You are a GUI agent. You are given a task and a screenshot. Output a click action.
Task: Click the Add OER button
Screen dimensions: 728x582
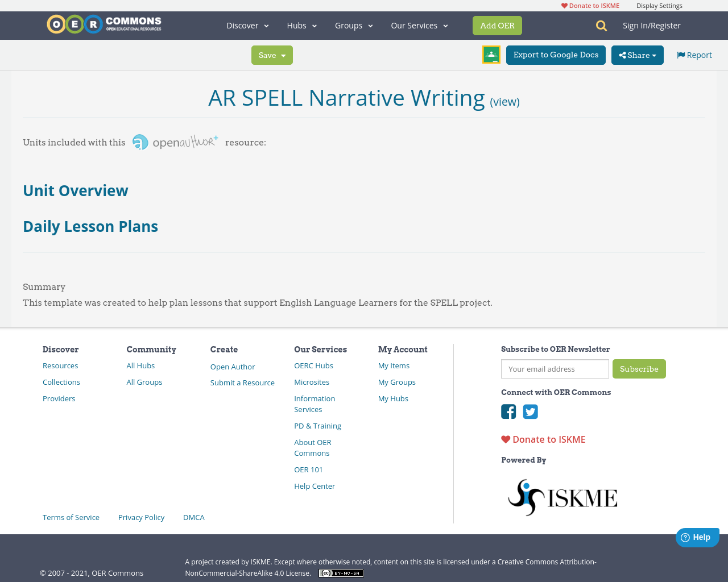[x=497, y=25]
